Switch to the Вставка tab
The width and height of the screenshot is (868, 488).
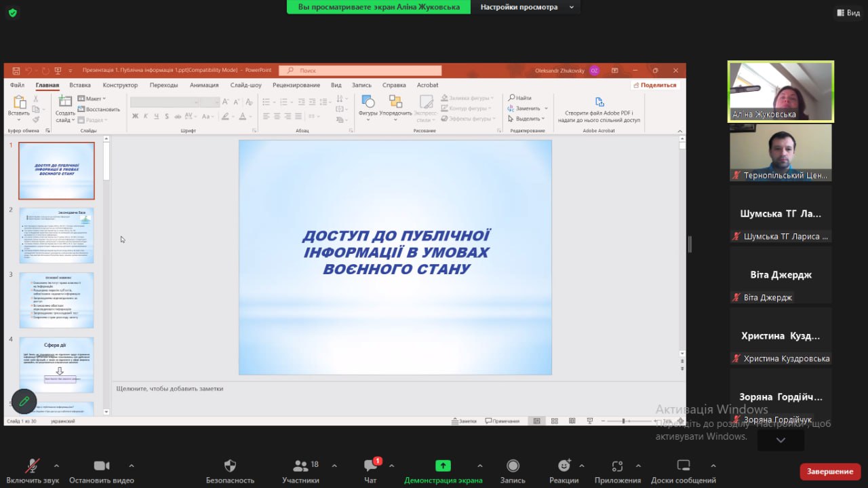[x=80, y=86]
